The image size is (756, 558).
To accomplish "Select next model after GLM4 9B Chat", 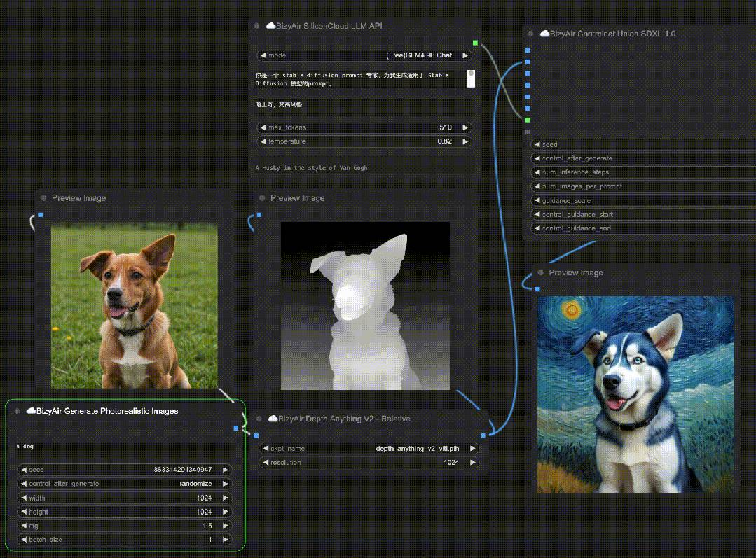I will [x=465, y=55].
